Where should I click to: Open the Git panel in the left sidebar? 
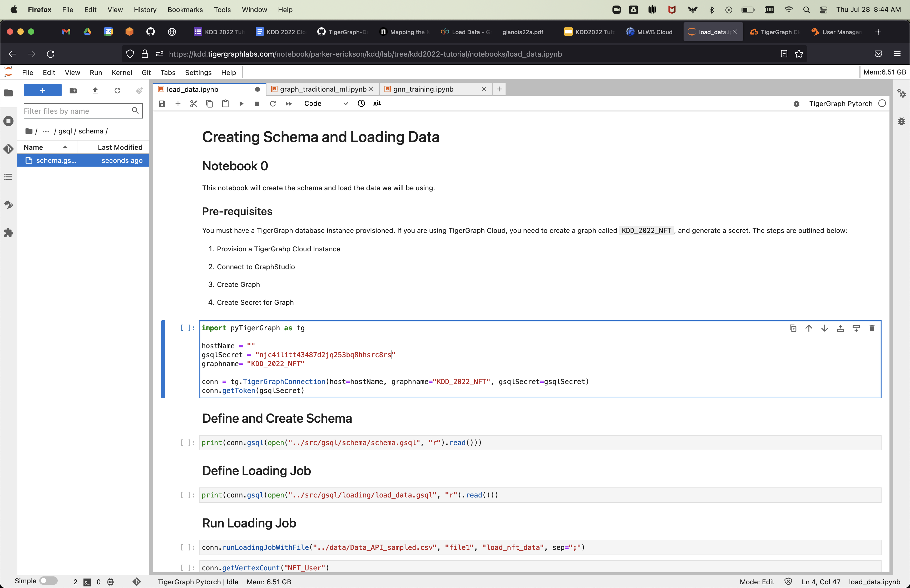click(8, 148)
